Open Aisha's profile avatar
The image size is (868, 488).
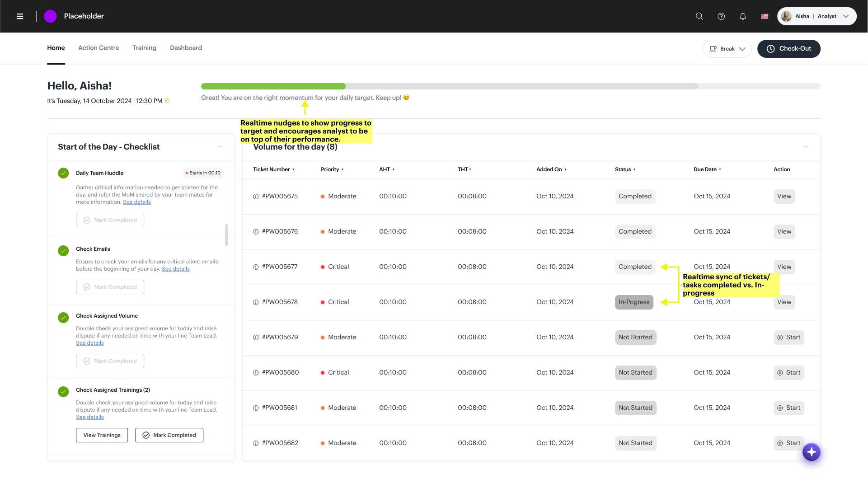pyautogui.click(x=787, y=16)
